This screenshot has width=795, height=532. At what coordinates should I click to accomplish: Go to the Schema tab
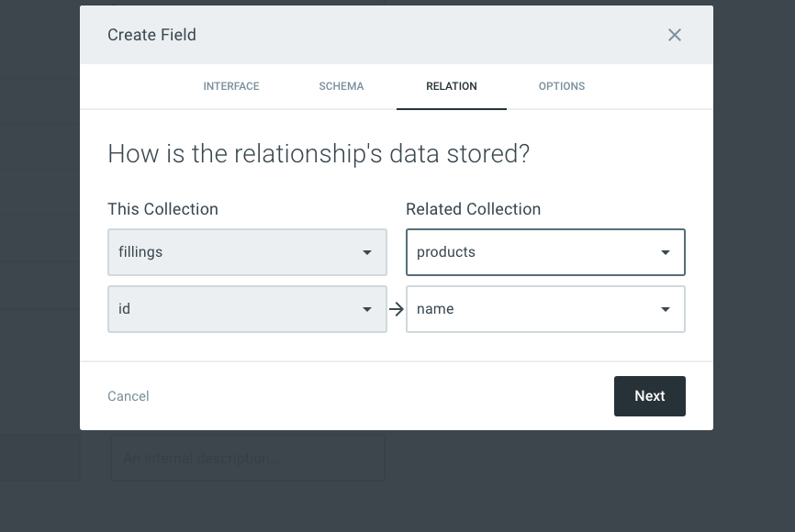tap(342, 86)
